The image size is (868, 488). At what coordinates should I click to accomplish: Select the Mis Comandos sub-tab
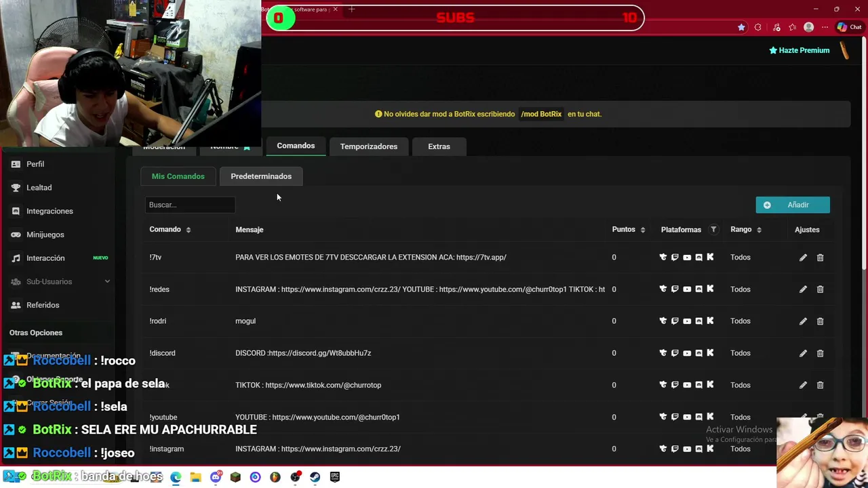click(x=178, y=176)
